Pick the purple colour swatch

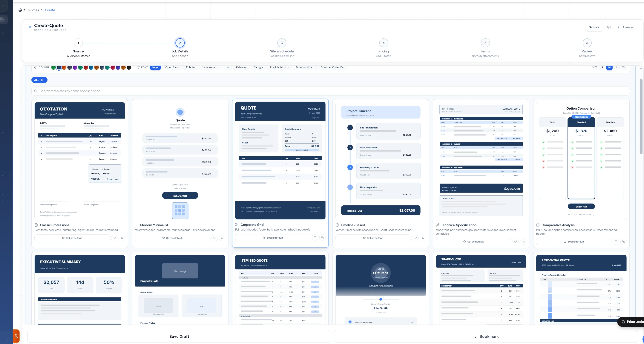75,67
